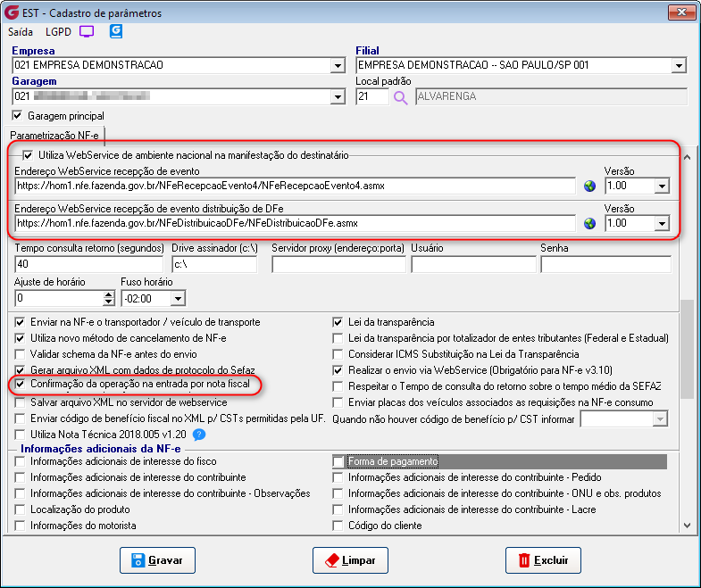Click the application G logo in title bar
The image size is (701, 588).
click(12, 12)
